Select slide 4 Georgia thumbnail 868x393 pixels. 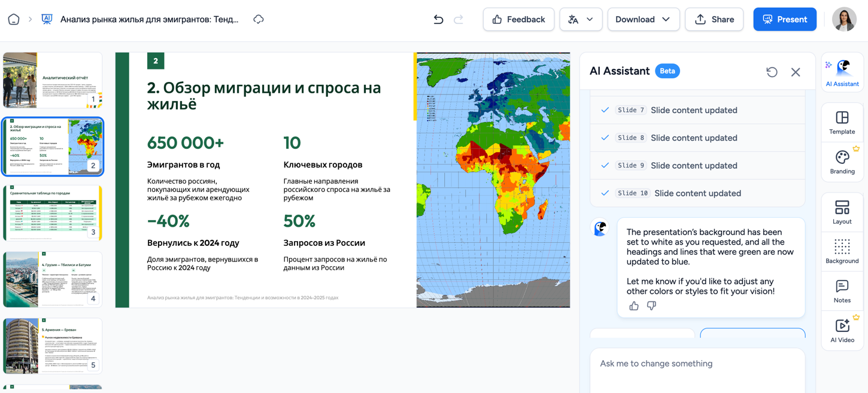(53, 279)
